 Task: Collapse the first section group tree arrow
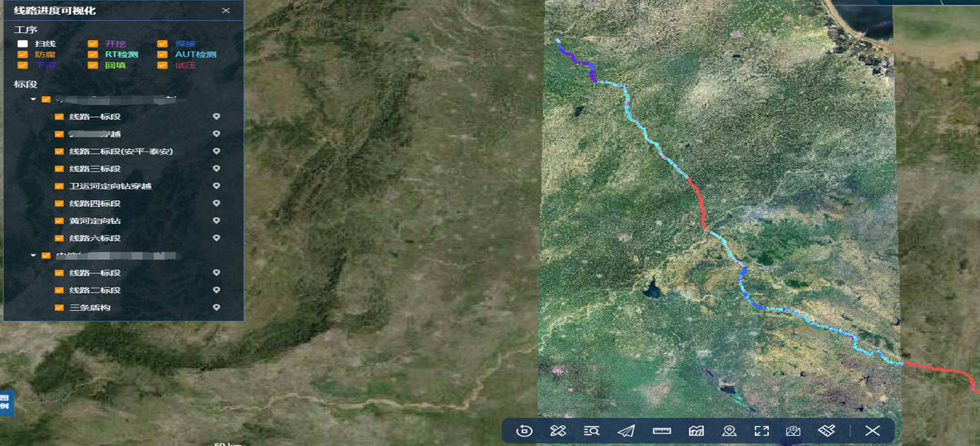pyautogui.click(x=34, y=99)
